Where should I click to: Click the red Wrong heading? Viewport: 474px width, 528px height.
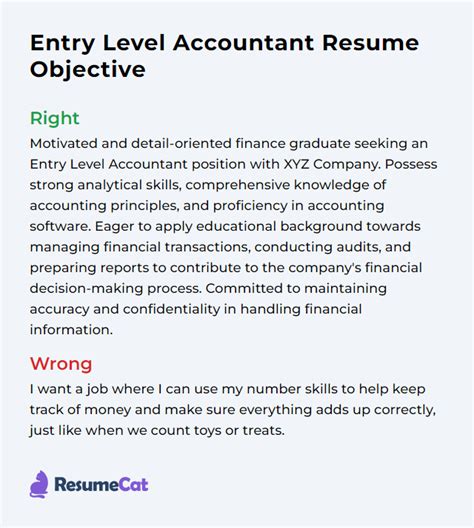[61, 364]
